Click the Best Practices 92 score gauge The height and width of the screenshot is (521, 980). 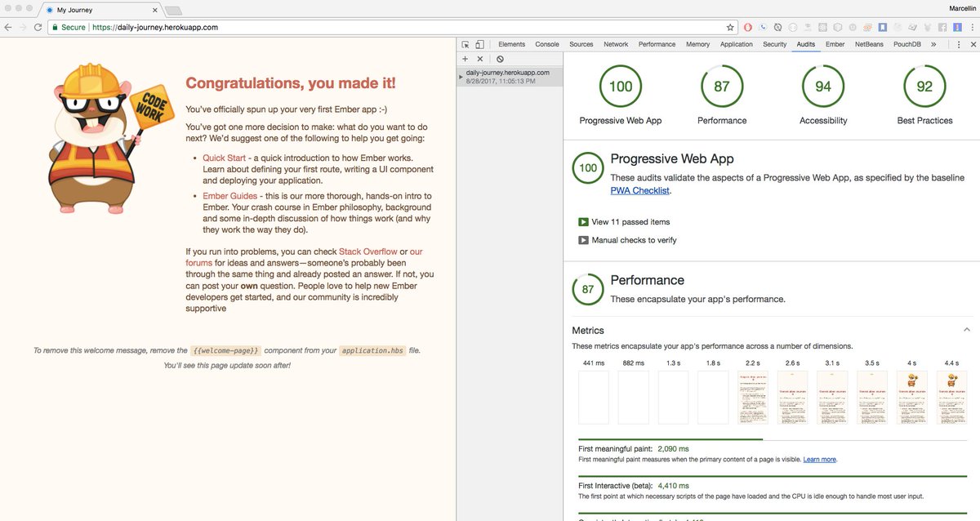click(x=924, y=87)
